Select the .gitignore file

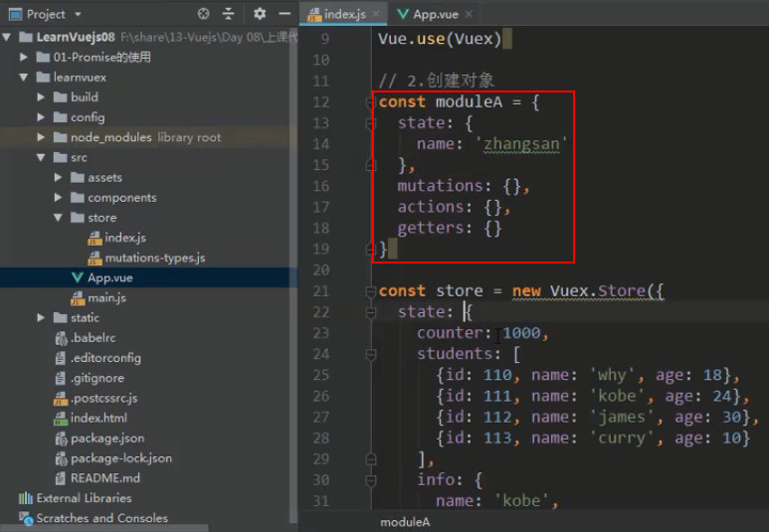pyautogui.click(x=97, y=378)
